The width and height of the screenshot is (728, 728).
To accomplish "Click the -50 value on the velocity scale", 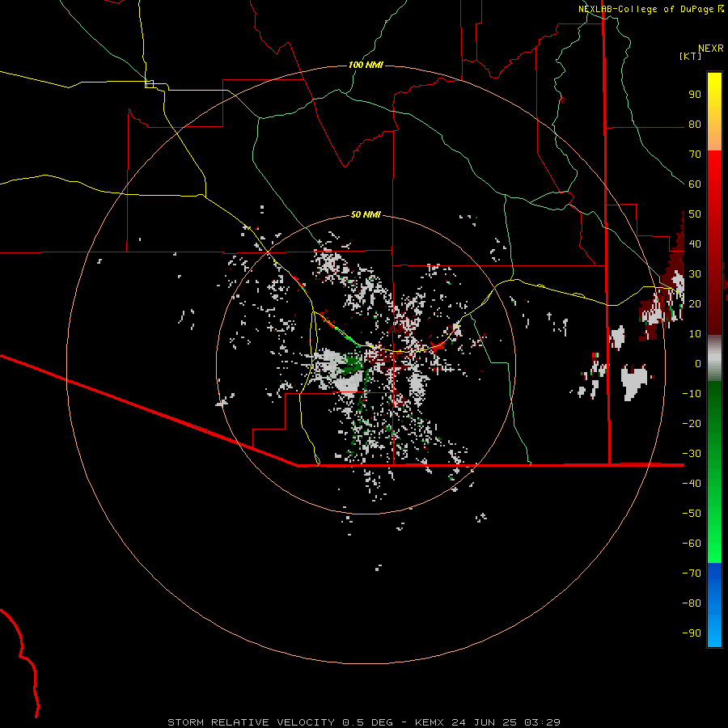I will pos(692,514).
